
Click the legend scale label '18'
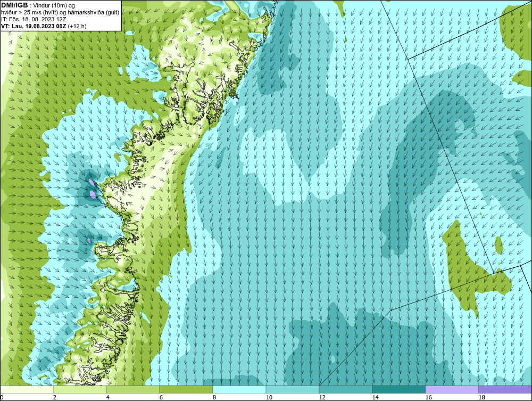[481, 397]
